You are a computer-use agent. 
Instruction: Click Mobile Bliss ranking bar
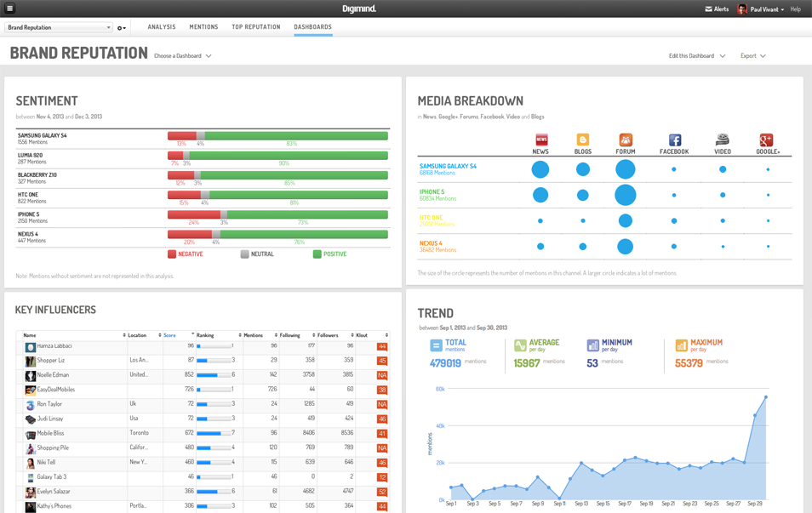pyautogui.click(x=214, y=433)
